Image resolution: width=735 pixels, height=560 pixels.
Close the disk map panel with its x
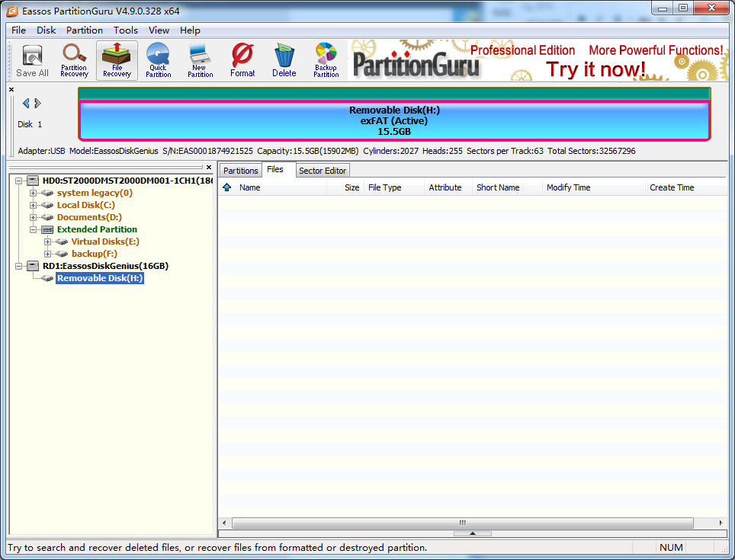11,89
